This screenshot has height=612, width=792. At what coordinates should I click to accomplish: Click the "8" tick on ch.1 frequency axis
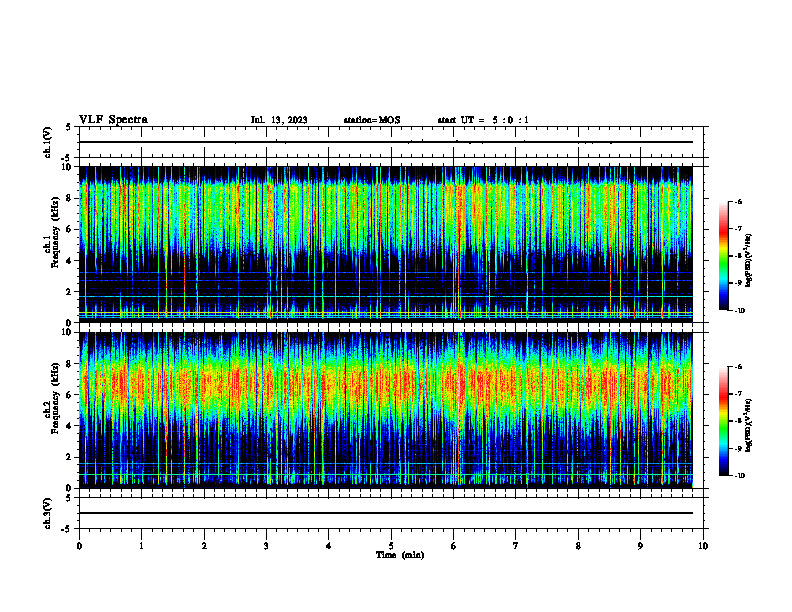(x=69, y=198)
